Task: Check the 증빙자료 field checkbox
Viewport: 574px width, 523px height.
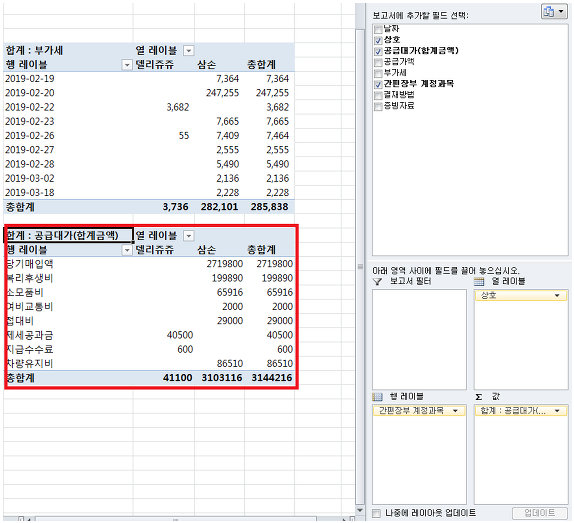Action: coord(378,107)
